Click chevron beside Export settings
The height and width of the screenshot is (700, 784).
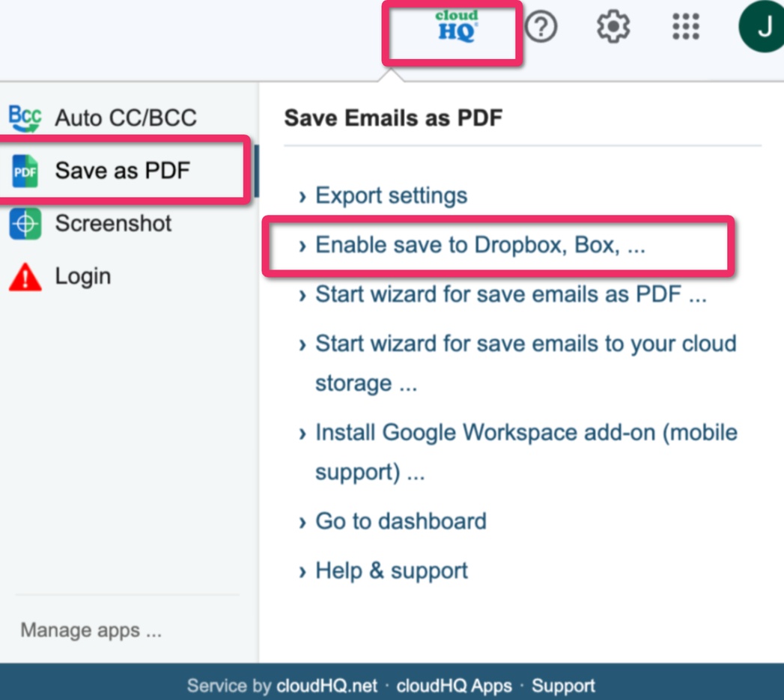[302, 196]
